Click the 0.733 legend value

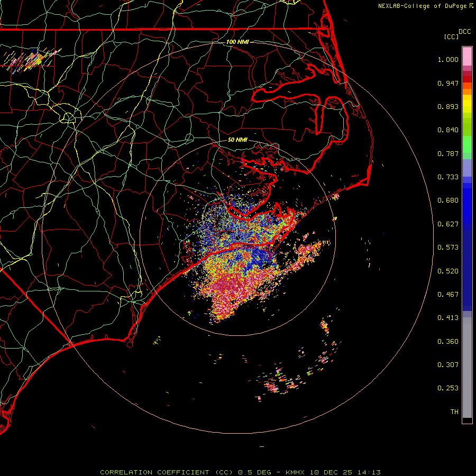click(448, 177)
